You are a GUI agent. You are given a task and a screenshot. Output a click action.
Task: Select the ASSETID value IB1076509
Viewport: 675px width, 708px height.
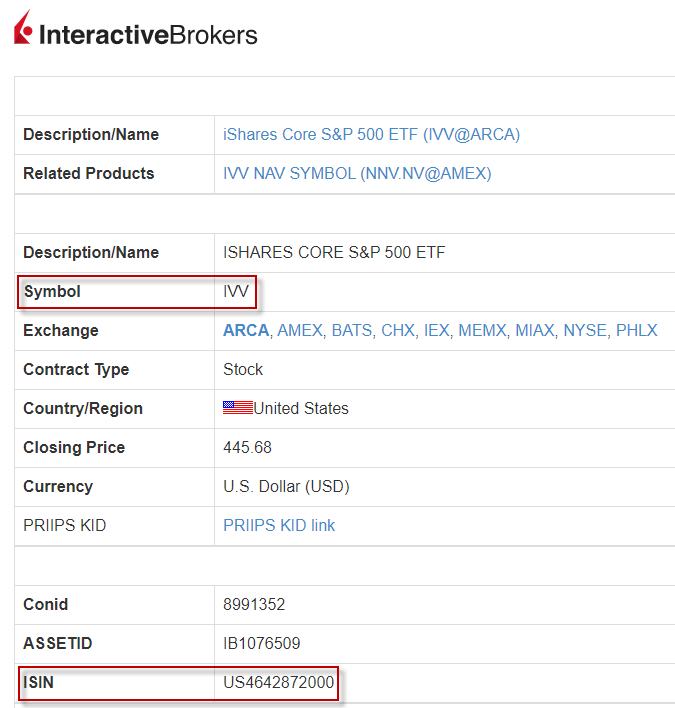(x=261, y=643)
